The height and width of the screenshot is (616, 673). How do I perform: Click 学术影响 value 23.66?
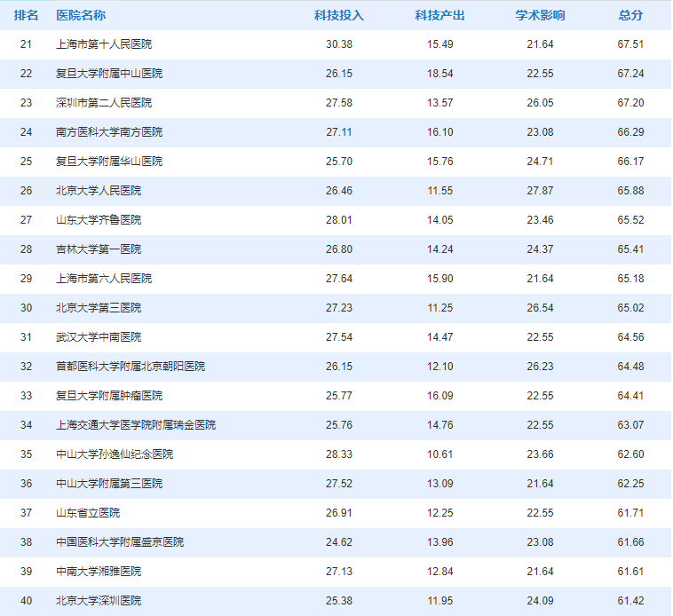(x=541, y=454)
